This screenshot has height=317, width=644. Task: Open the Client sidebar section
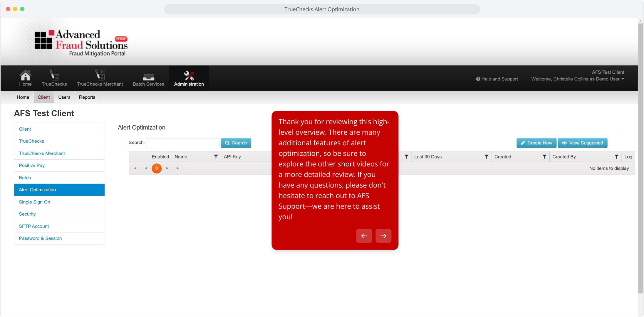[59, 129]
